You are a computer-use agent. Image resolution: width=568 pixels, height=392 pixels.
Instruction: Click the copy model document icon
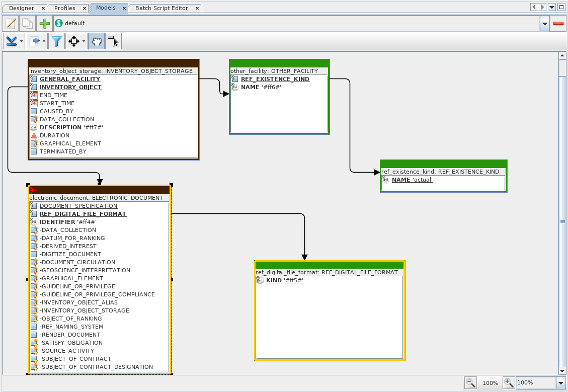coord(28,24)
